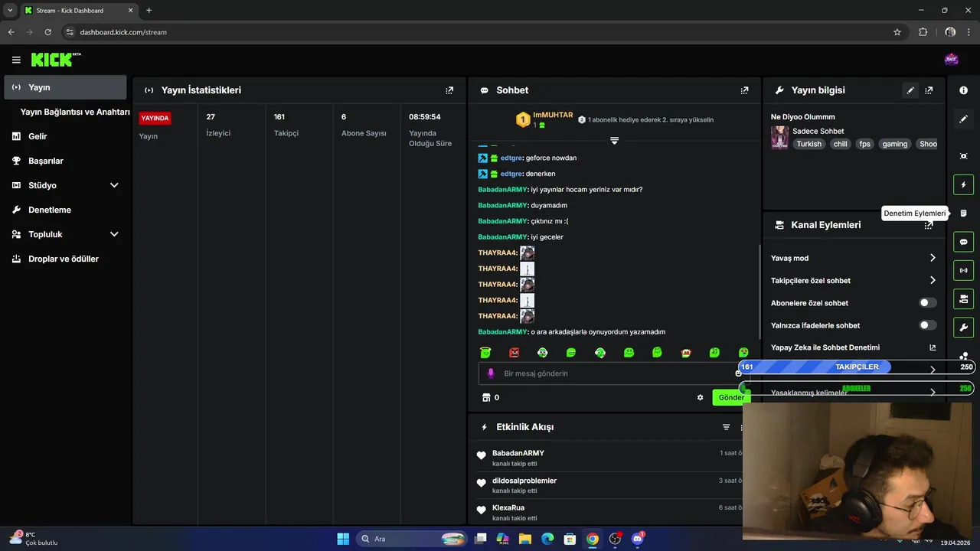Click edtgre's 'geforce nowdan' chat message
The width and height of the screenshot is (980, 551).
pos(528,158)
